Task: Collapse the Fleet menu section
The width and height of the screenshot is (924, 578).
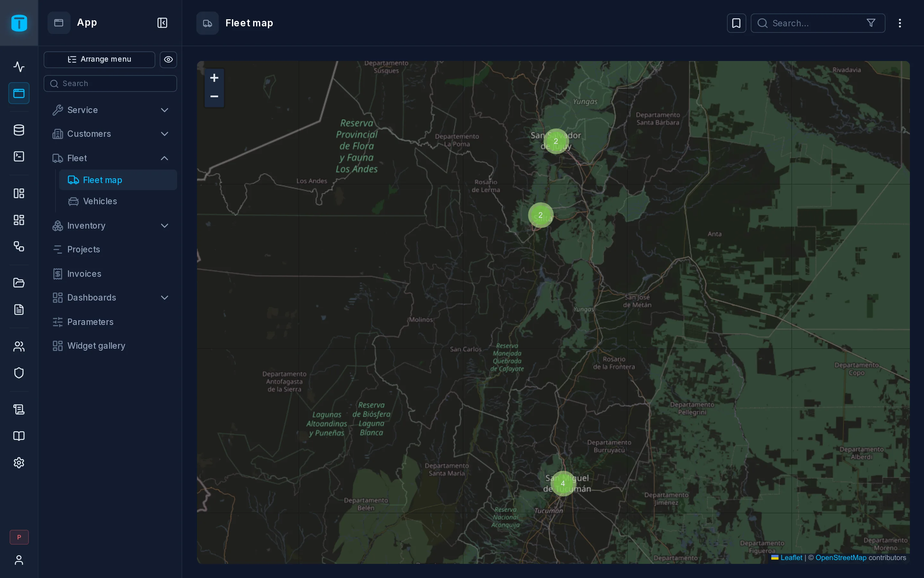Action: [111, 158]
